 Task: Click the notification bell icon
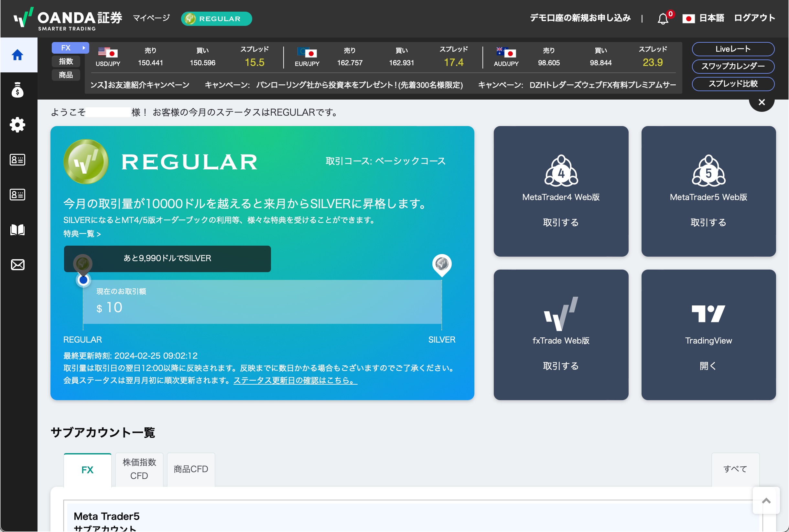coord(663,18)
